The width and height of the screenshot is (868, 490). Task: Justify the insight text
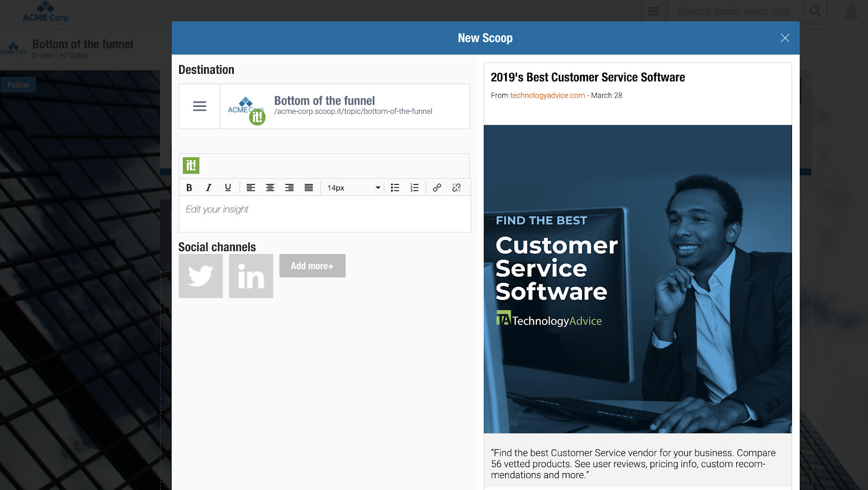point(309,188)
